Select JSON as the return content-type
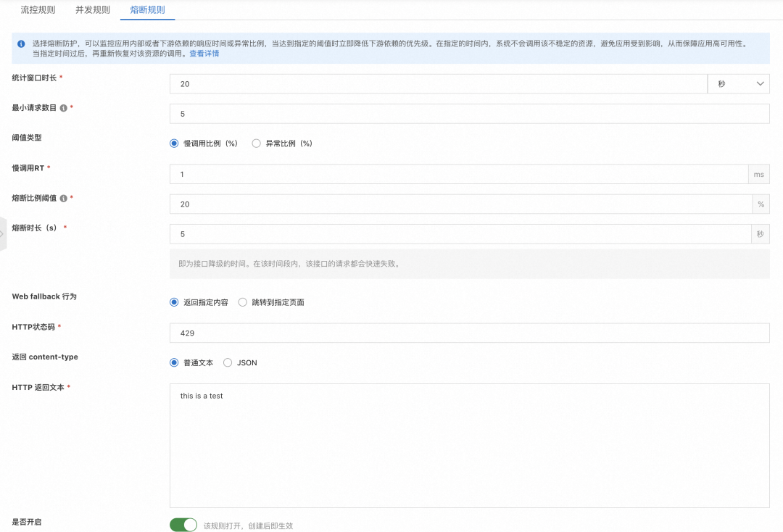Image resolution: width=783 pixels, height=532 pixels. (x=227, y=363)
